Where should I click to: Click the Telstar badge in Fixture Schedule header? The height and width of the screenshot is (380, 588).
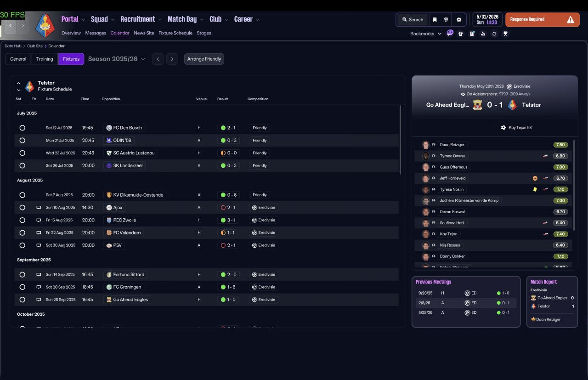pos(29,86)
